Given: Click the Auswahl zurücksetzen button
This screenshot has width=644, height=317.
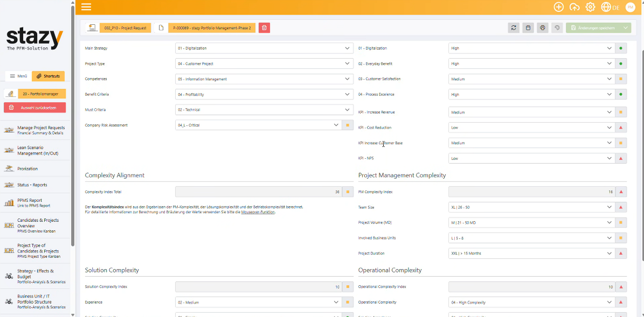Looking at the screenshot, I should 35,108.
